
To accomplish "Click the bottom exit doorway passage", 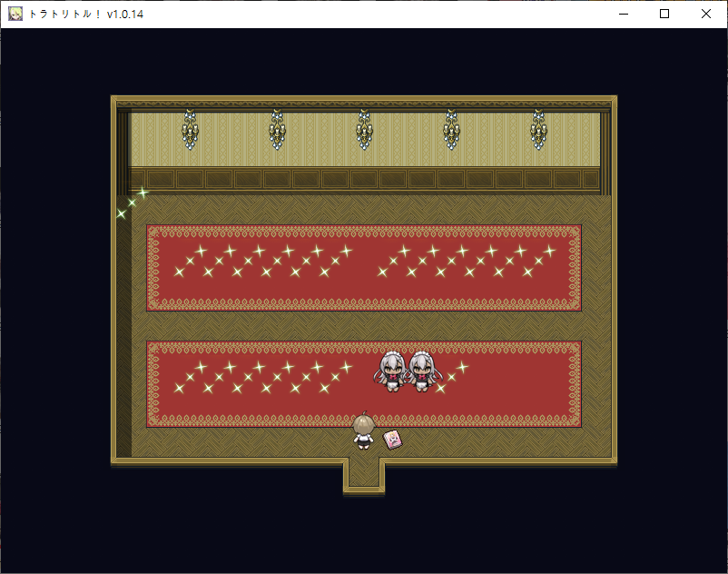I will coord(364,473).
